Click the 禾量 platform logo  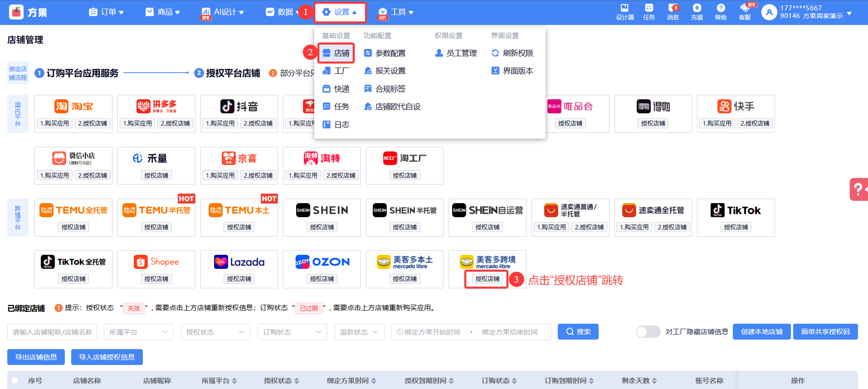[x=150, y=158]
